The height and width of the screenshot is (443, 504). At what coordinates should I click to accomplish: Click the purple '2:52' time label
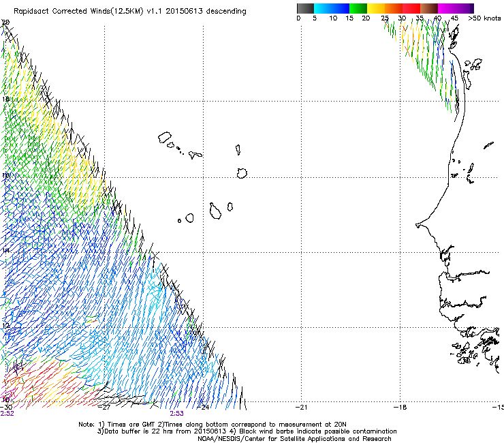(x=7, y=414)
